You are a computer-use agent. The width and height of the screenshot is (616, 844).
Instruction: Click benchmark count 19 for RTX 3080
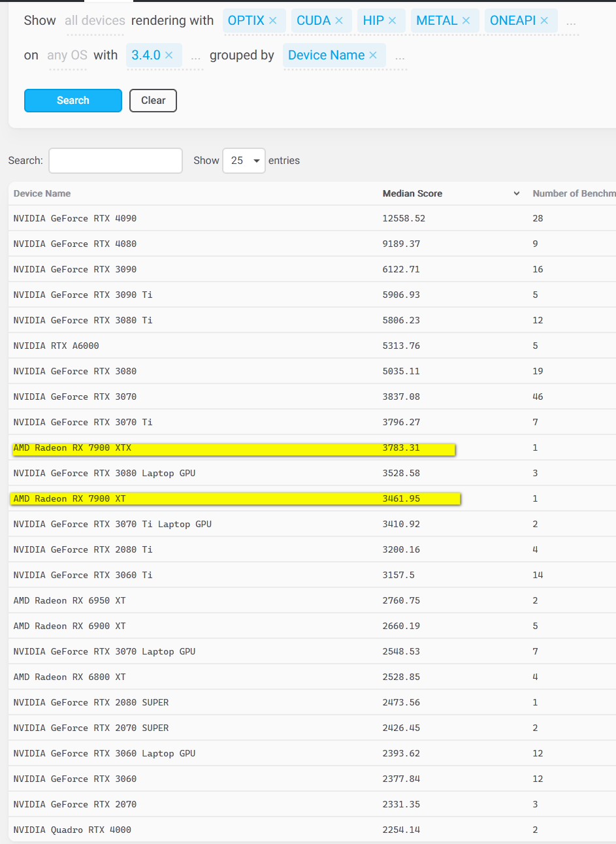click(538, 371)
